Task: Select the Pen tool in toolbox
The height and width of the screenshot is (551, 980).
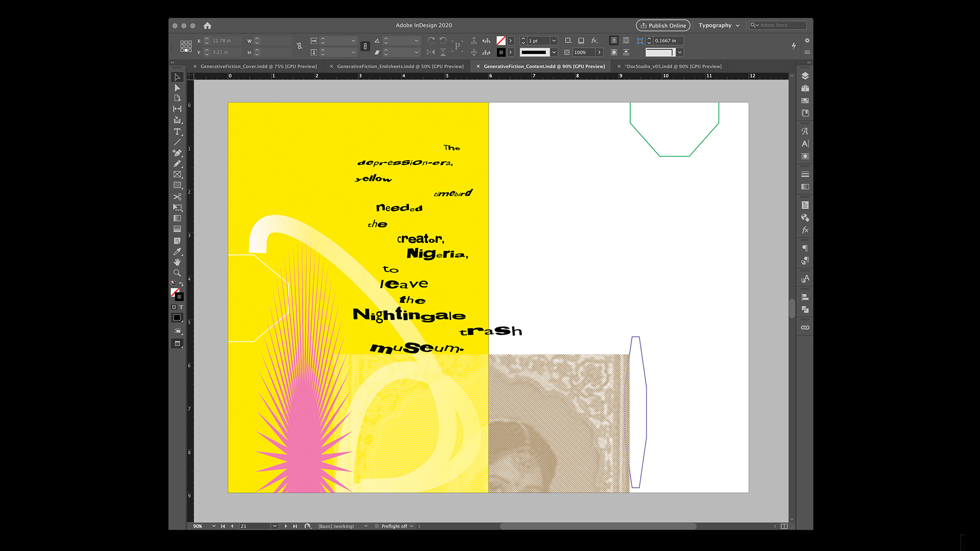Action: (x=177, y=153)
